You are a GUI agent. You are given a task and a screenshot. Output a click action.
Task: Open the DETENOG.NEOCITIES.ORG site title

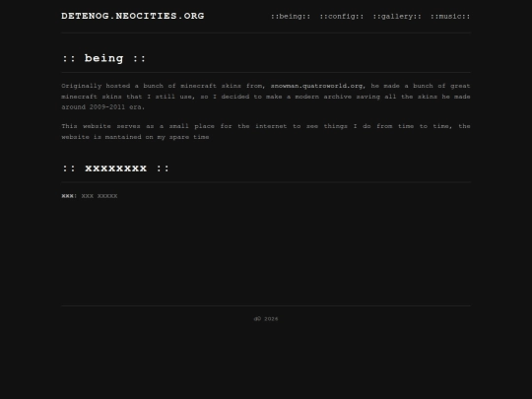click(x=133, y=16)
